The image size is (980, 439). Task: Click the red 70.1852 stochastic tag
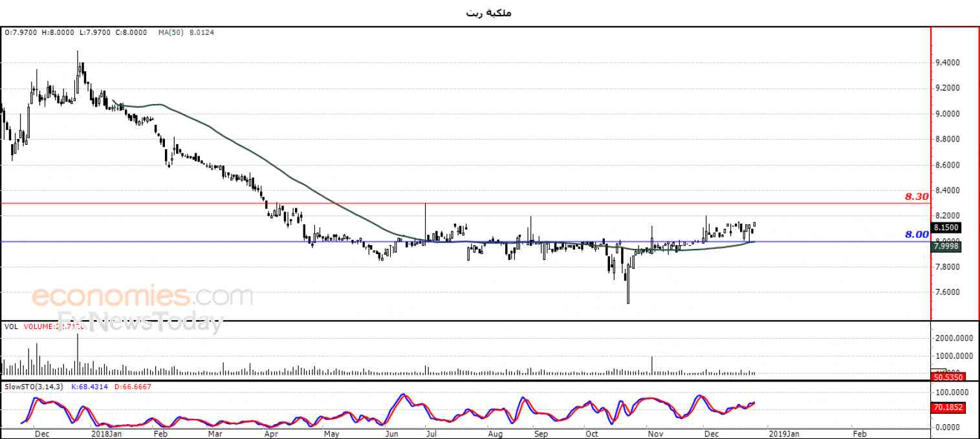948,408
